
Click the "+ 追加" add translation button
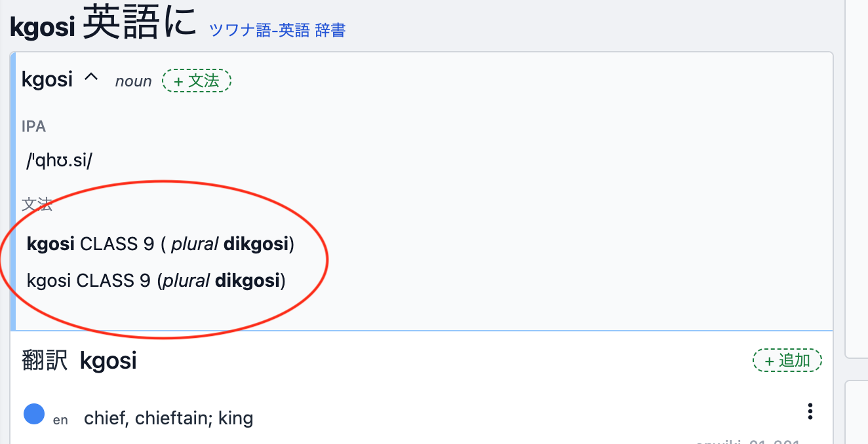(x=787, y=360)
